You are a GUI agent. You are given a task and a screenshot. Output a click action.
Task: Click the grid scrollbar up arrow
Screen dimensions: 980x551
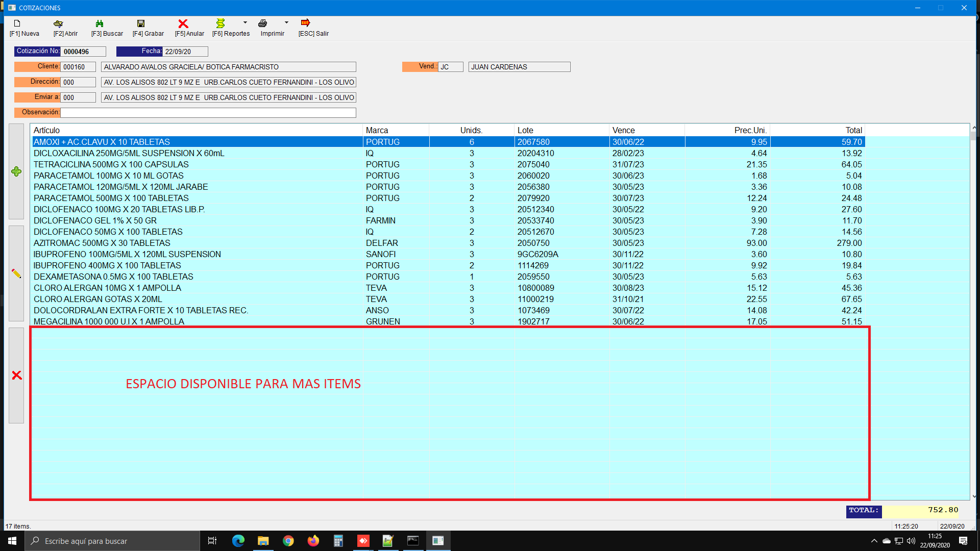pos(974,128)
